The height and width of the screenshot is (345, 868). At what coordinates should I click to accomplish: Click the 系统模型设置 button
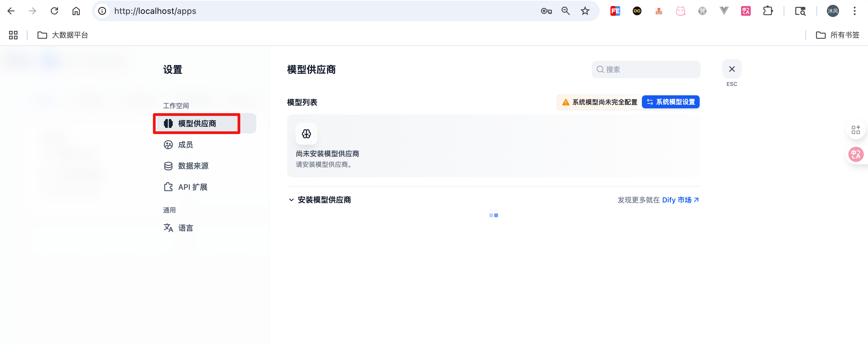click(671, 102)
